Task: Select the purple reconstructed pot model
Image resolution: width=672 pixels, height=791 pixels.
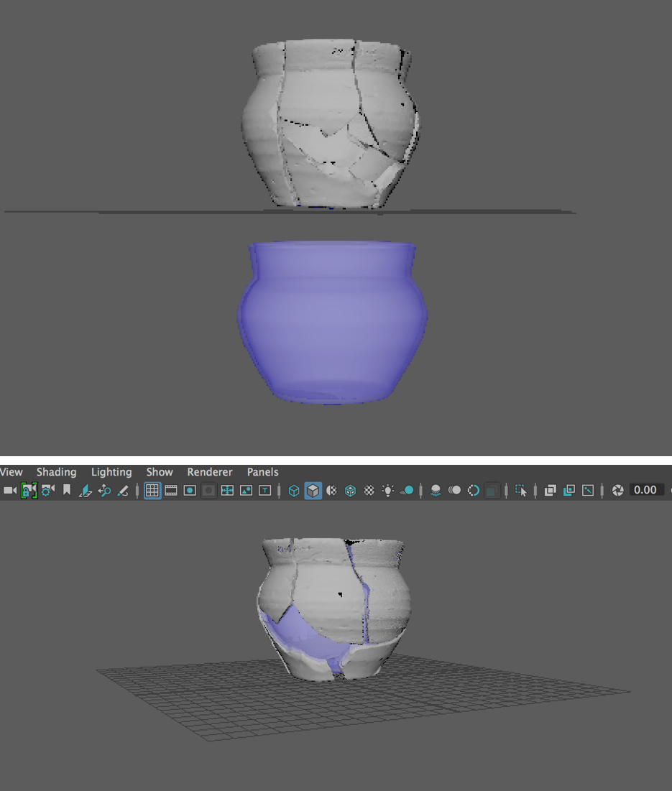Action: coord(332,323)
